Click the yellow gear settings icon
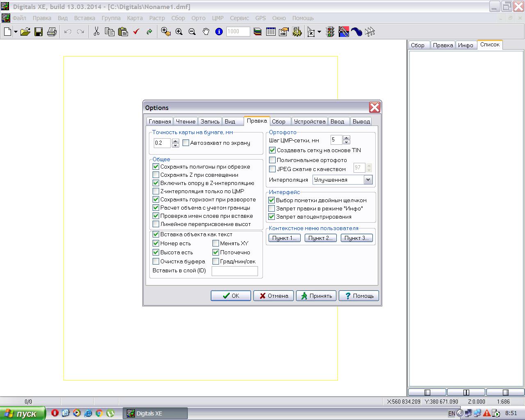Image resolution: width=525 pixels, height=420 pixels. point(297,32)
